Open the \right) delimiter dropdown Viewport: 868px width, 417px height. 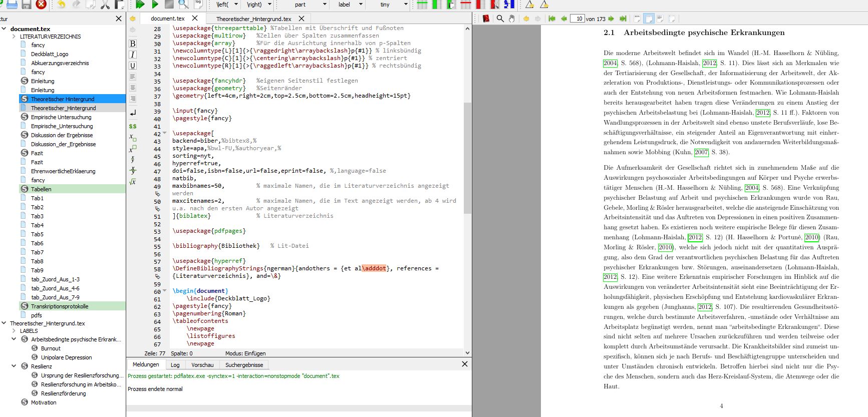pos(269,5)
